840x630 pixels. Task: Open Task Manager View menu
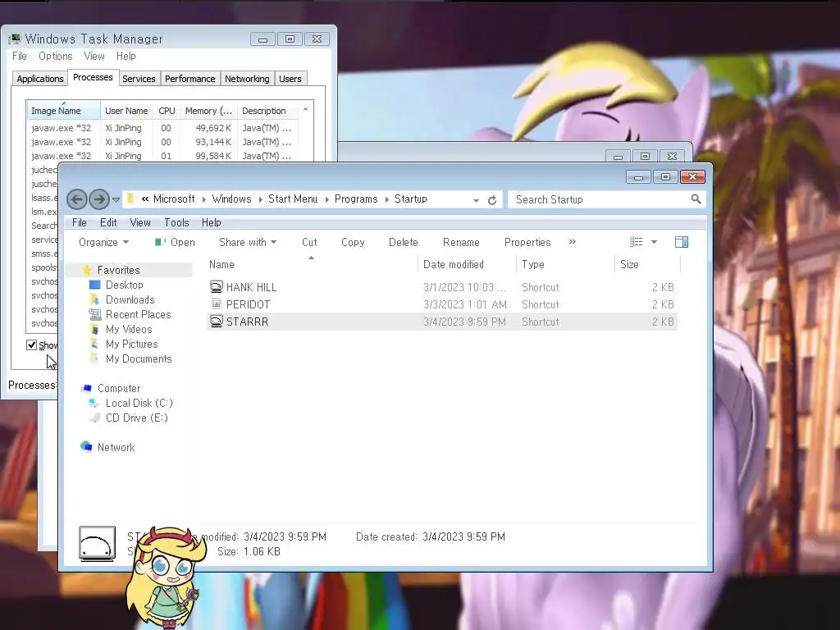94,57
